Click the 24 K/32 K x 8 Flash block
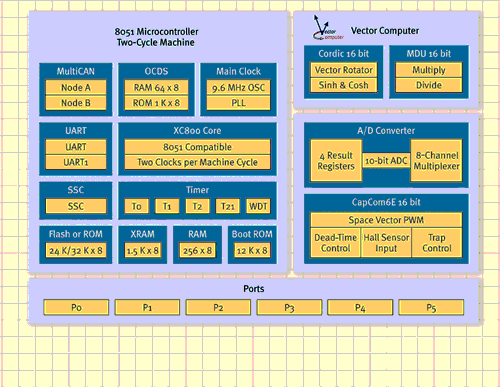 point(76,251)
